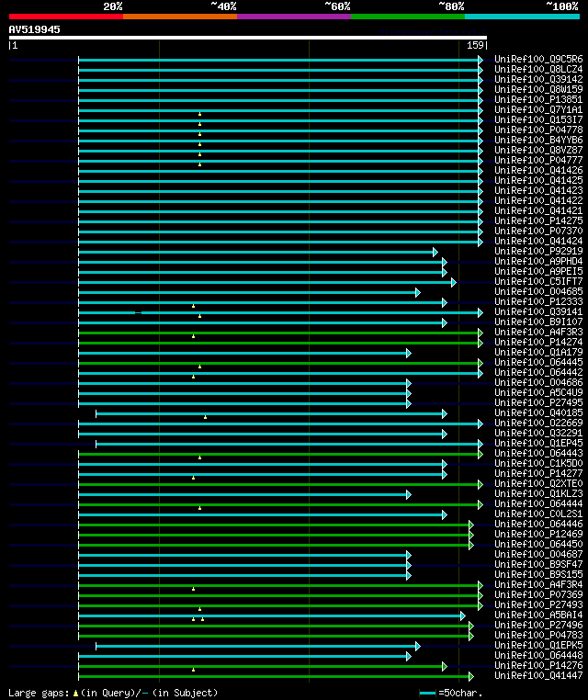Click the UniRef100_Q1A179 label
The height and width of the screenshot is (700, 588).
click(x=538, y=352)
